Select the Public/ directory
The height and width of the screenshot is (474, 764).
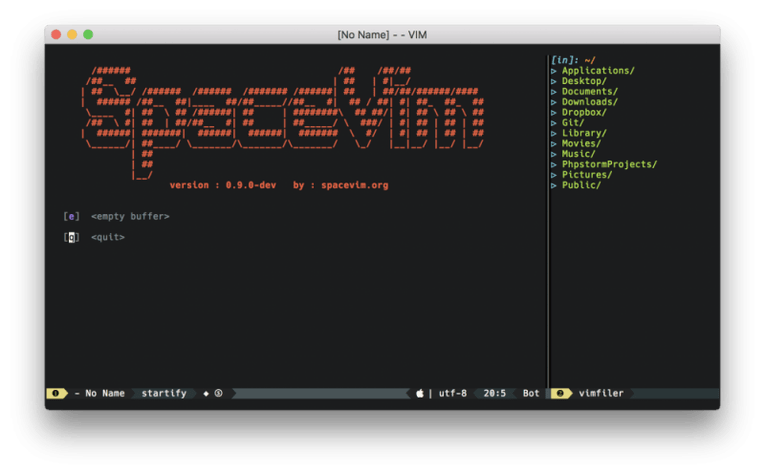click(x=581, y=185)
